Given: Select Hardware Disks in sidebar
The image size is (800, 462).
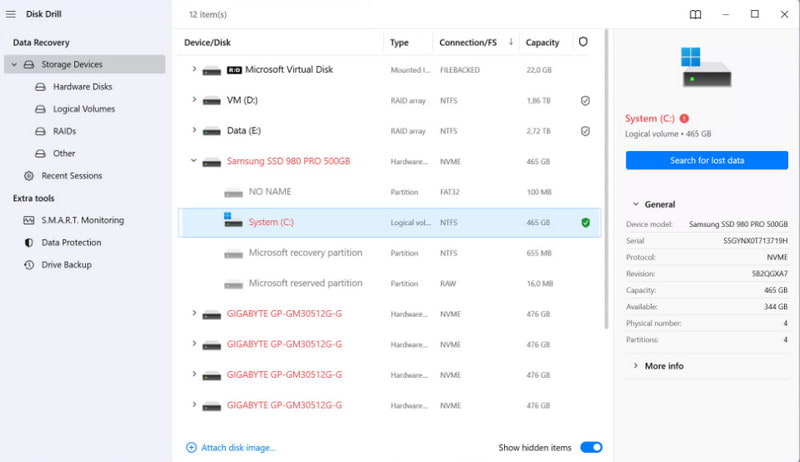Looking at the screenshot, I should point(83,87).
